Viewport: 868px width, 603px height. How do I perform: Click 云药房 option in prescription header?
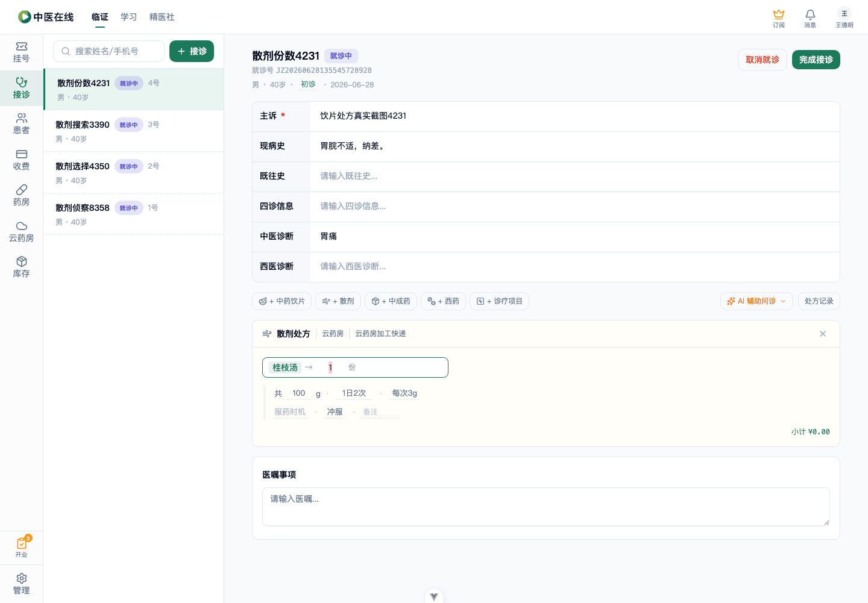(x=333, y=334)
